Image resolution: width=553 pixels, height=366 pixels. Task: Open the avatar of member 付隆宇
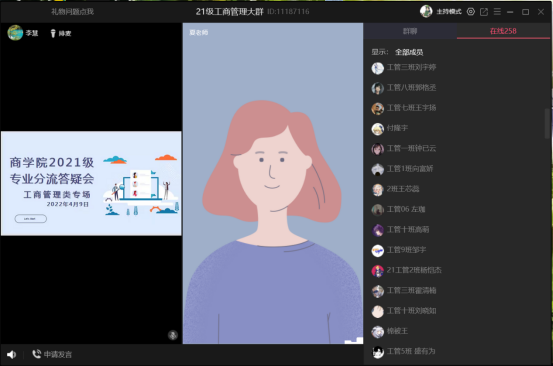click(377, 129)
